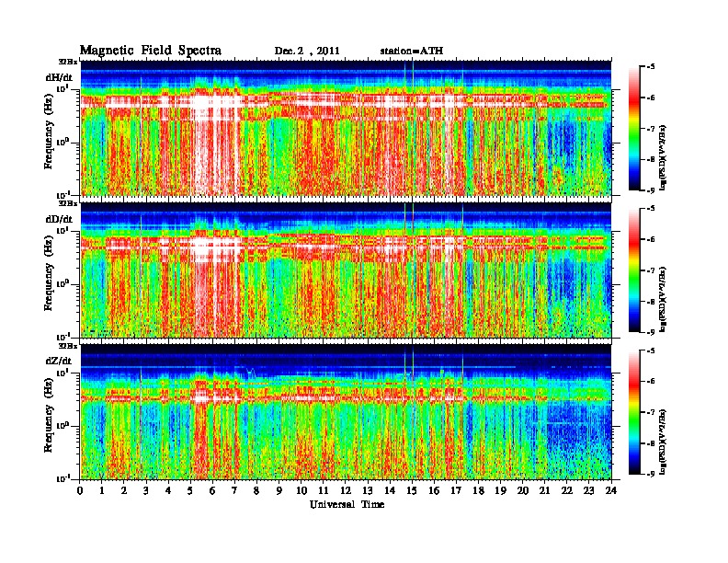Click hour "22" on the Universal Time axis

(567, 490)
